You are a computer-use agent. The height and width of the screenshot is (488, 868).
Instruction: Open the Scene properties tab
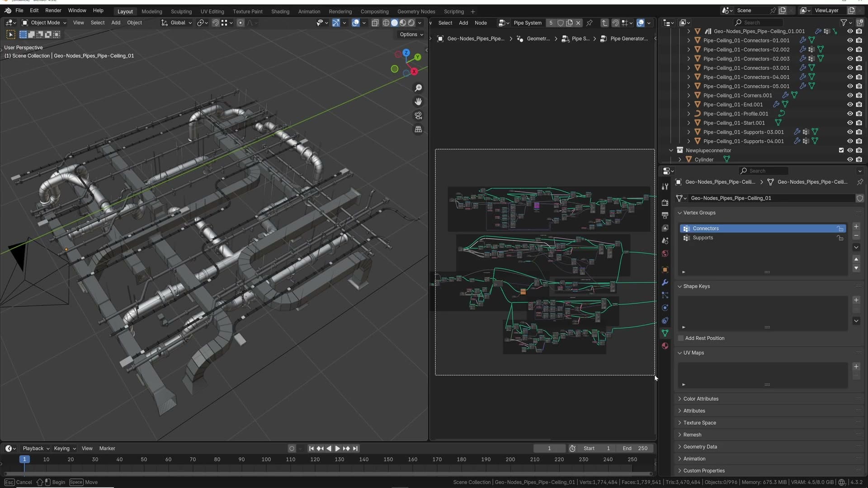(x=665, y=240)
